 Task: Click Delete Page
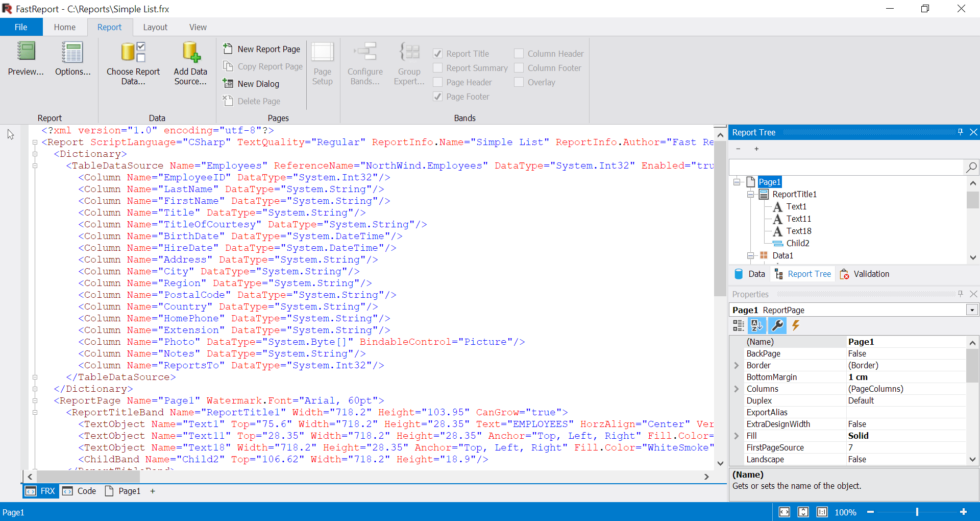pos(252,101)
